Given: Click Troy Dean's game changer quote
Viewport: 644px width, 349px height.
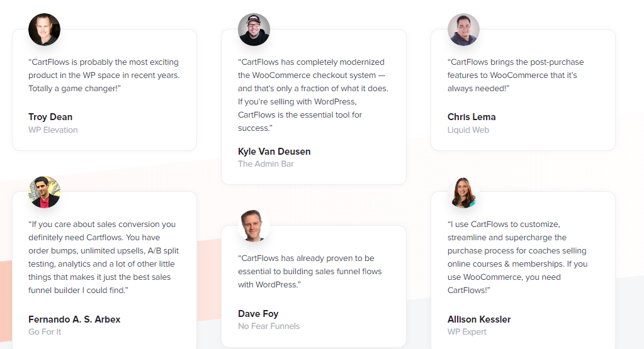Looking at the screenshot, I should pyautogui.click(x=104, y=75).
